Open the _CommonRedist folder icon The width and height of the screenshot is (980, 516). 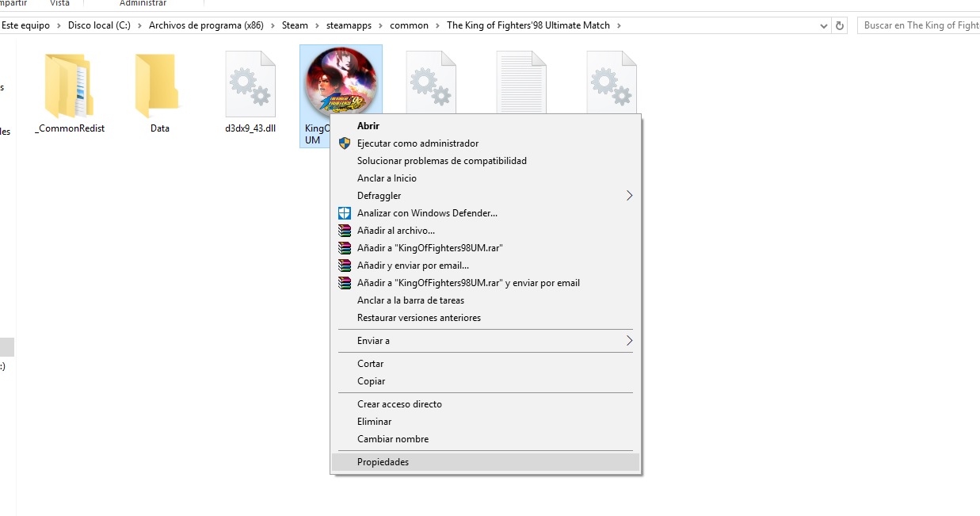[x=70, y=86]
